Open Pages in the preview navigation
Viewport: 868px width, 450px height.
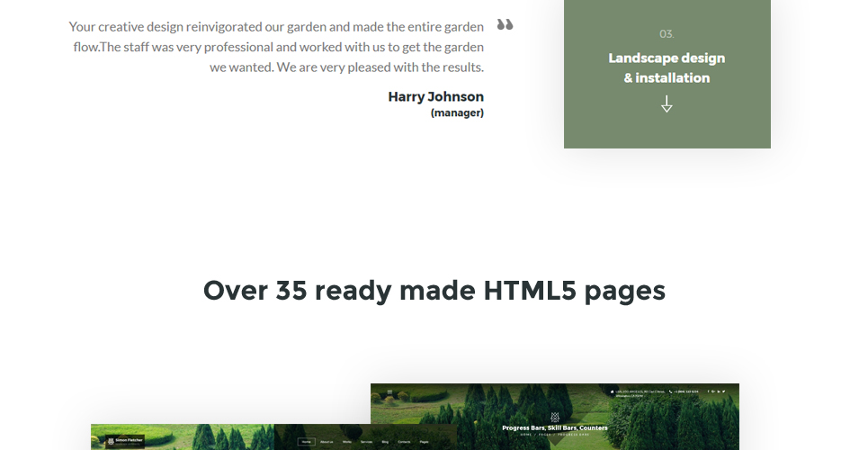[424, 442]
